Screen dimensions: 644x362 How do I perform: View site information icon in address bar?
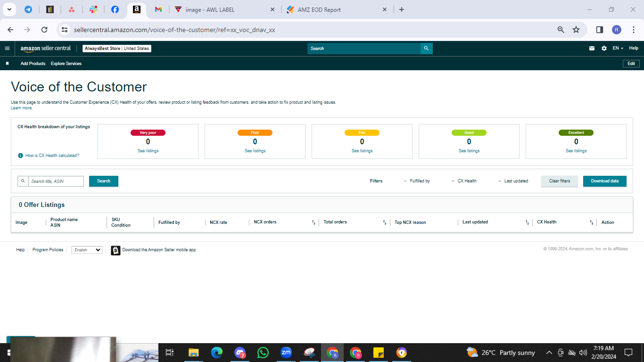coord(65,30)
